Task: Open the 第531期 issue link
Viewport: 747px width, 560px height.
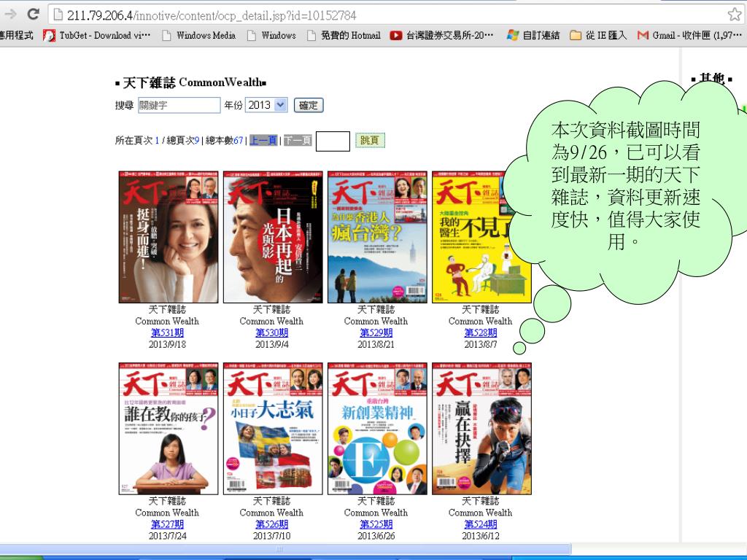Action: point(167,332)
